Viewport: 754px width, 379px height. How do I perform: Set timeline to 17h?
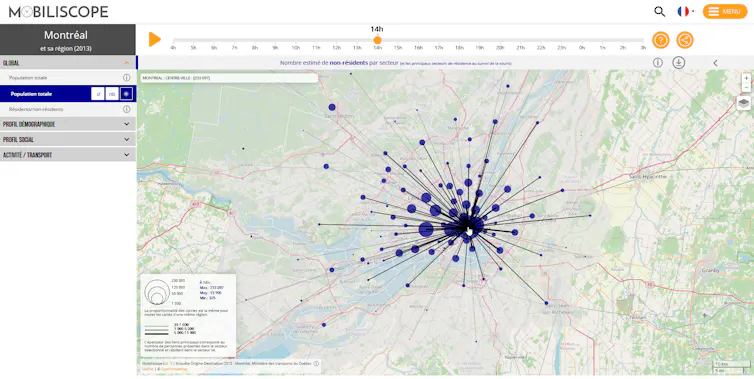point(439,48)
